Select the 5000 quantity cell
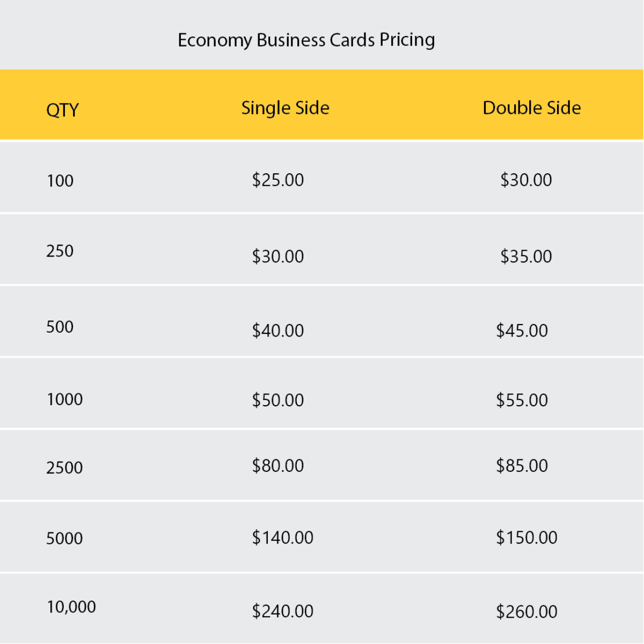 pos(64,538)
